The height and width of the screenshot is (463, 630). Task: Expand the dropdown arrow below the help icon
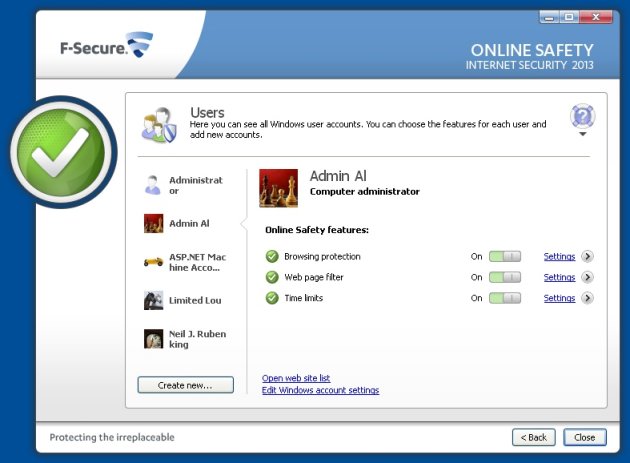pos(583,134)
